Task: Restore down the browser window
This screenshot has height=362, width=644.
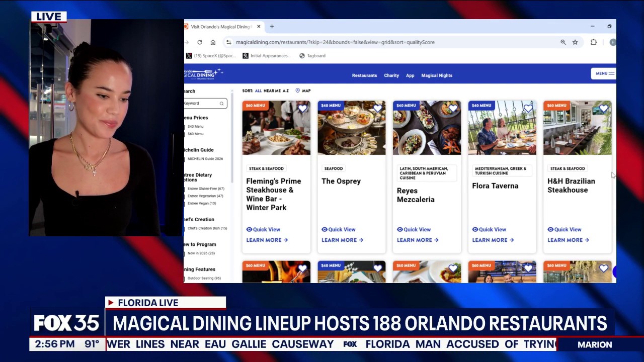Action: (609, 27)
